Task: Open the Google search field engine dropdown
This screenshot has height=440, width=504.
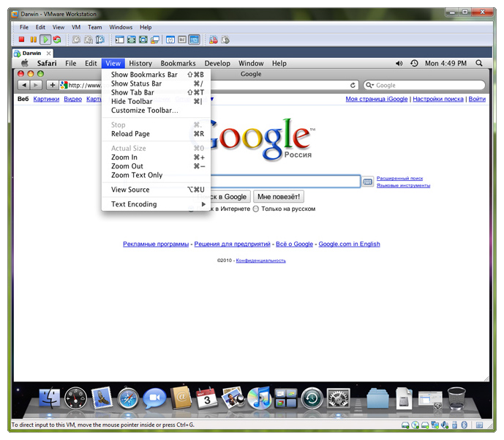Action: [370, 86]
